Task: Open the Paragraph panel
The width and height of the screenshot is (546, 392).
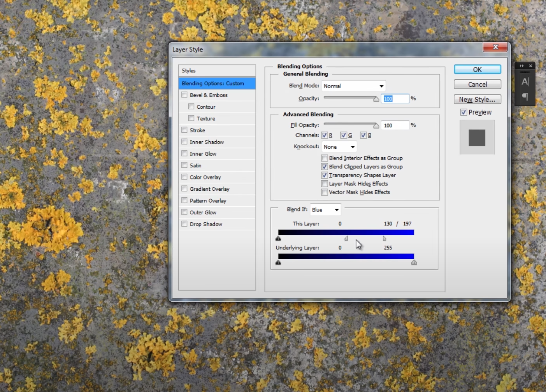Action: pos(525,97)
